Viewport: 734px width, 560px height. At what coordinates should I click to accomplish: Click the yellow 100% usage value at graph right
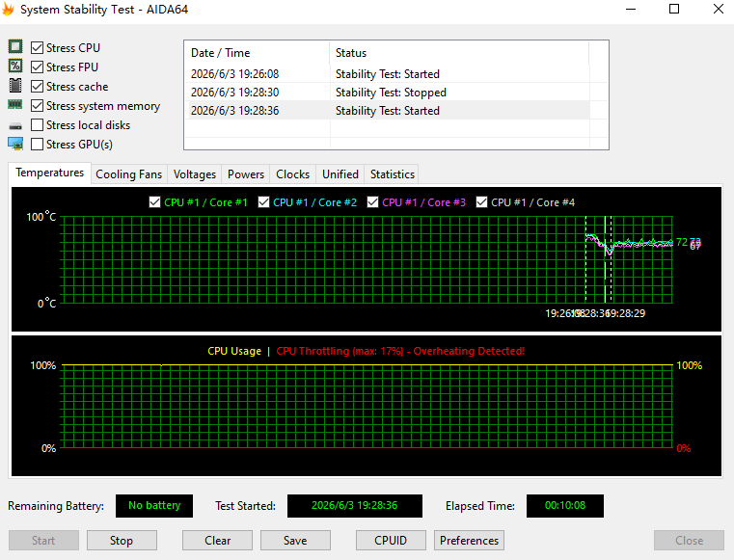click(689, 365)
